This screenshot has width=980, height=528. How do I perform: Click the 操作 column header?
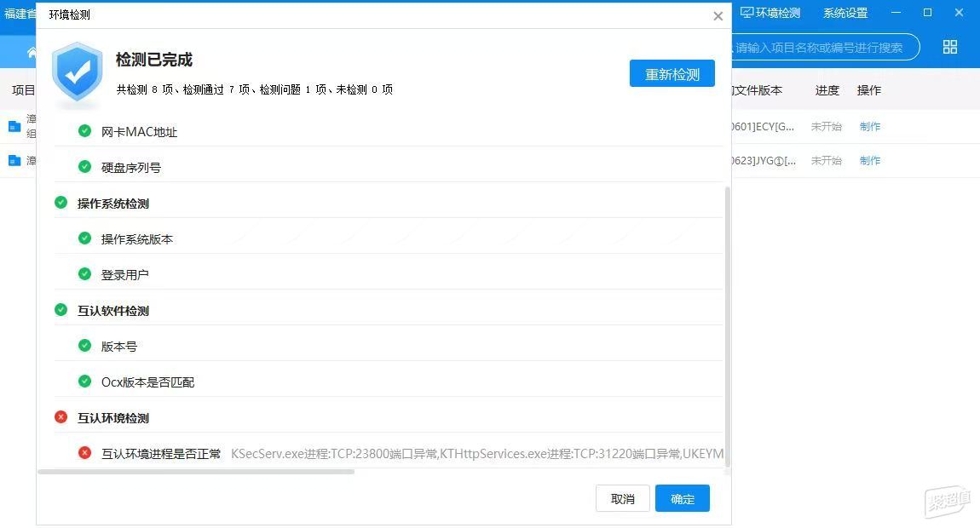(x=868, y=90)
